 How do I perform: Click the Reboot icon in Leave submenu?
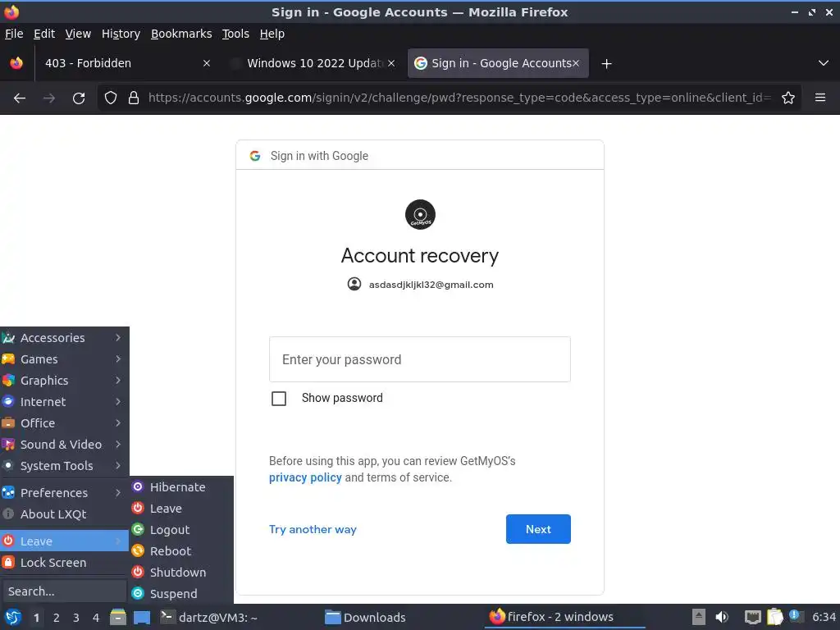tap(138, 550)
